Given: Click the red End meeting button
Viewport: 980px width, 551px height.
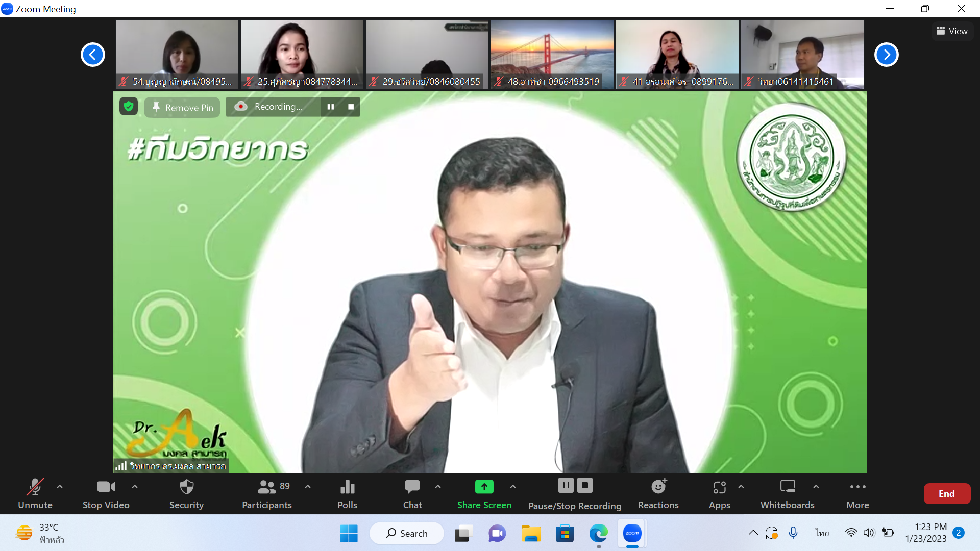Looking at the screenshot, I should coord(947,493).
